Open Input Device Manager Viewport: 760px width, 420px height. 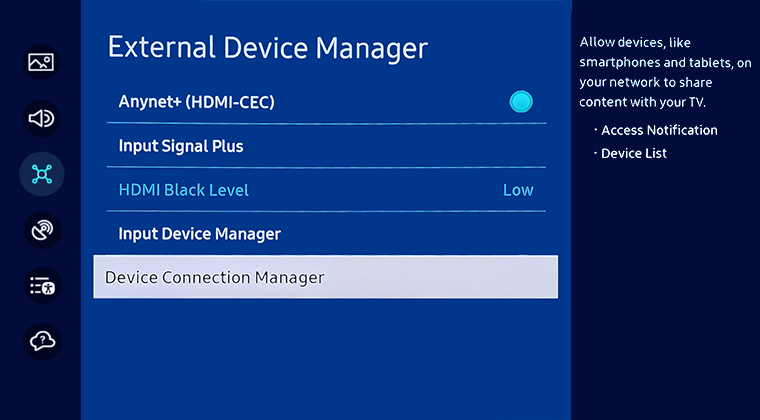coord(199,234)
